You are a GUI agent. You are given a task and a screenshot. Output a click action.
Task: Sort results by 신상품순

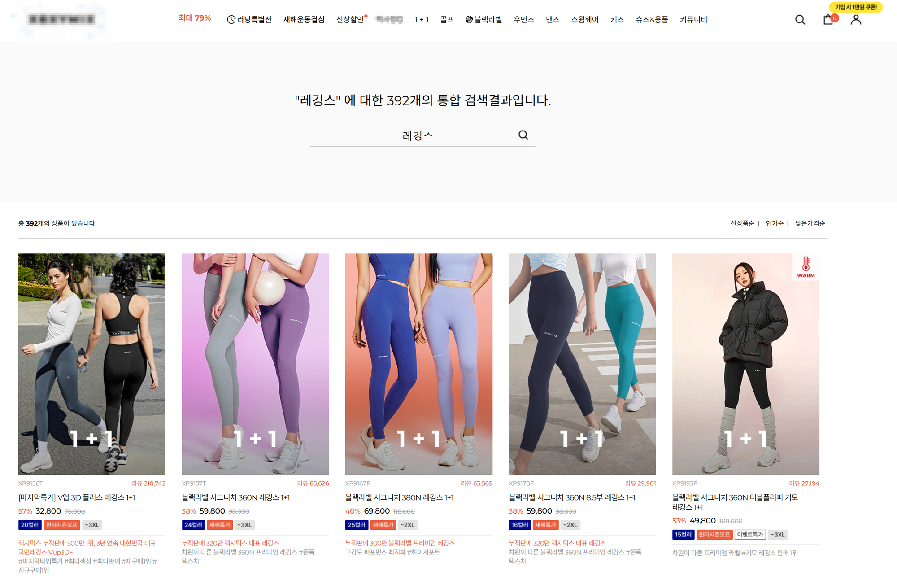(742, 223)
